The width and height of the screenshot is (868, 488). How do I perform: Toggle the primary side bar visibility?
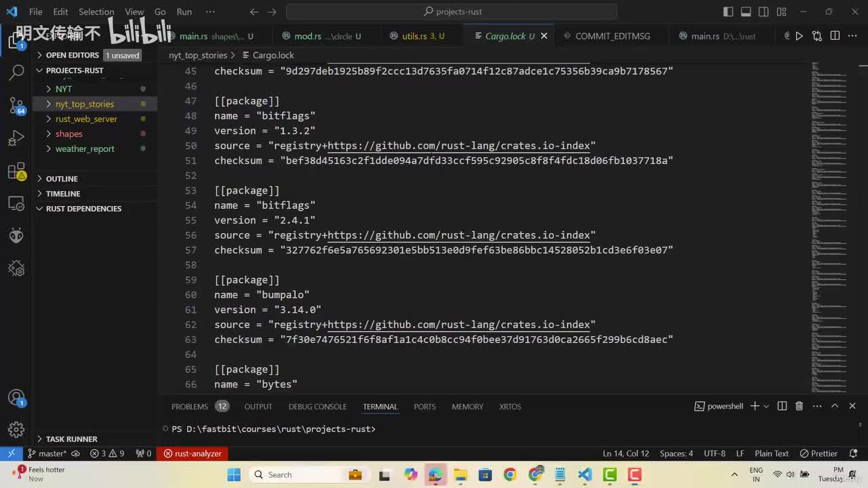coord(728,12)
